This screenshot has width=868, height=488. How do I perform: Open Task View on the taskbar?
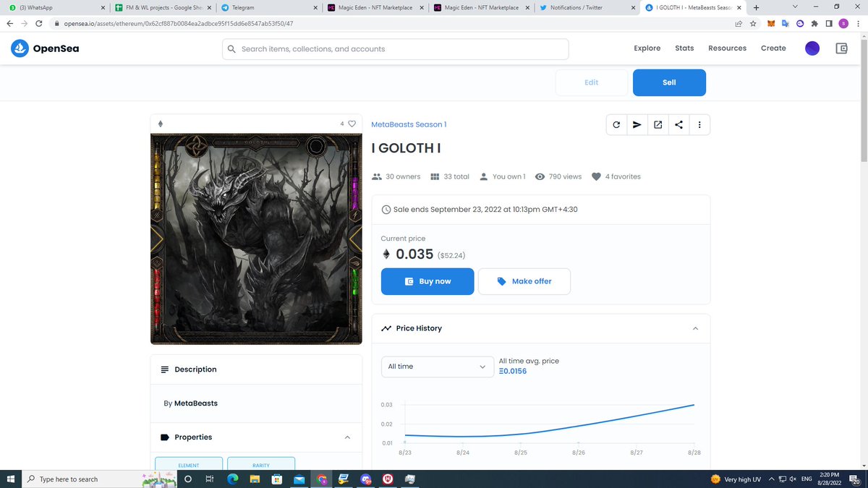(x=210, y=479)
